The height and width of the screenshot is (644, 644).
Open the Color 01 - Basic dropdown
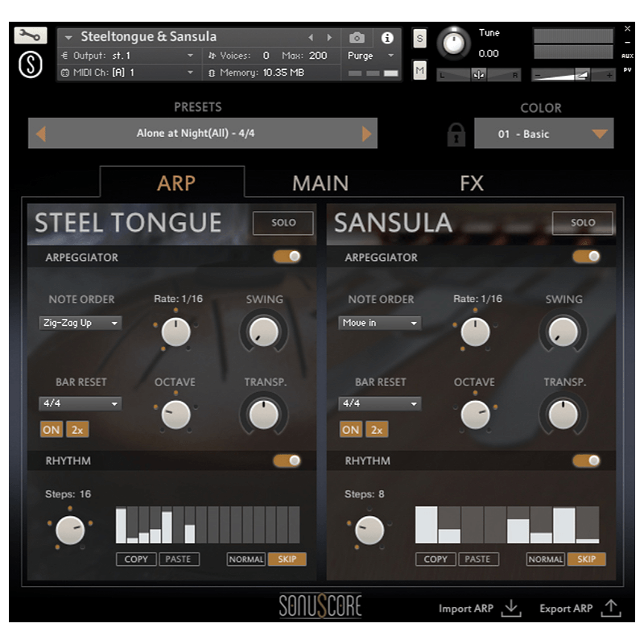(x=544, y=134)
